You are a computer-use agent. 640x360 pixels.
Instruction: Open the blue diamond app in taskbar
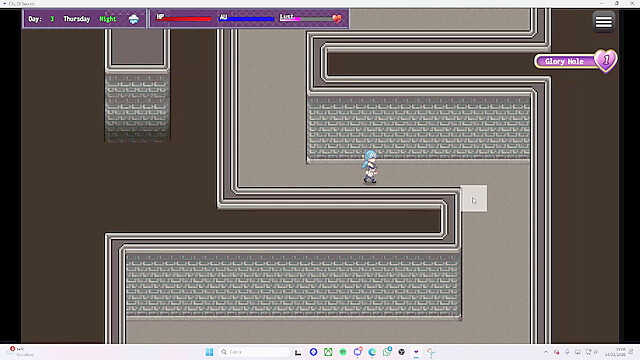[313, 352]
